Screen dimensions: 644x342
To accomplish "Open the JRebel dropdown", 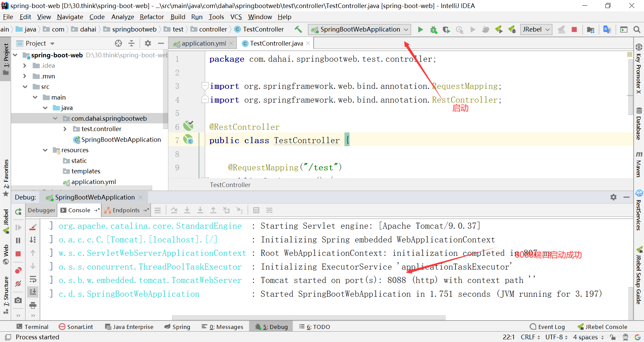I will (x=536, y=30).
